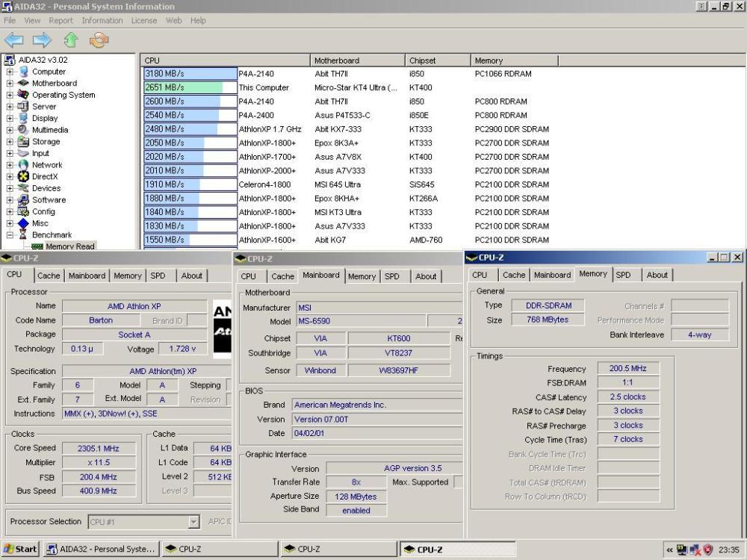Click the Back navigation arrow in AIDA32 toolbar
Viewport: 747px width, 560px height.
pyautogui.click(x=14, y=39)
